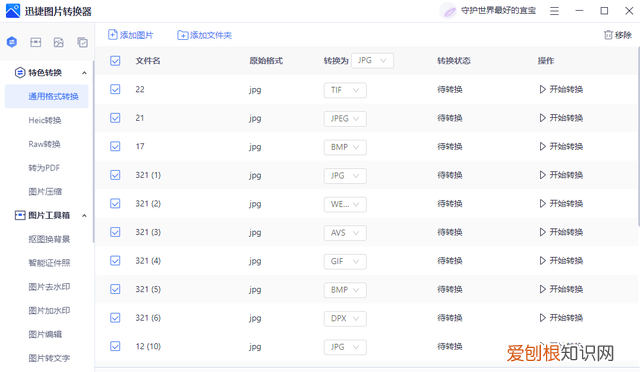Start conversion for file 321 (2)
640x372 pixels.
pyautogui.click(x=561, y=203)
